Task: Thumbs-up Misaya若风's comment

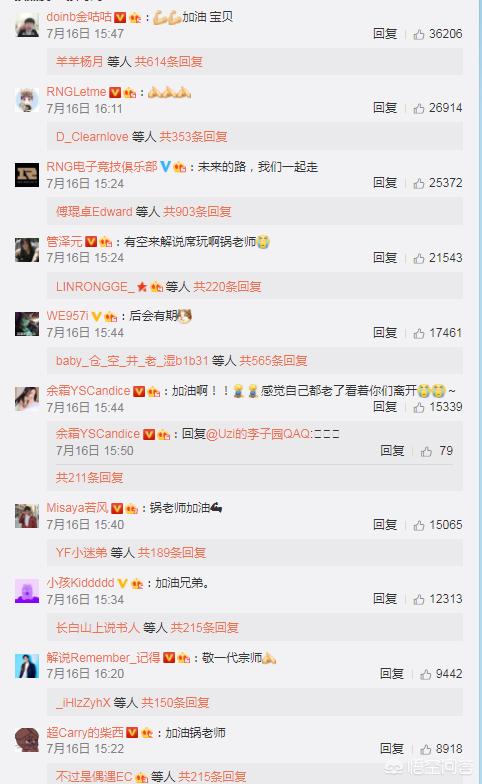Action: tap(419, 525)
